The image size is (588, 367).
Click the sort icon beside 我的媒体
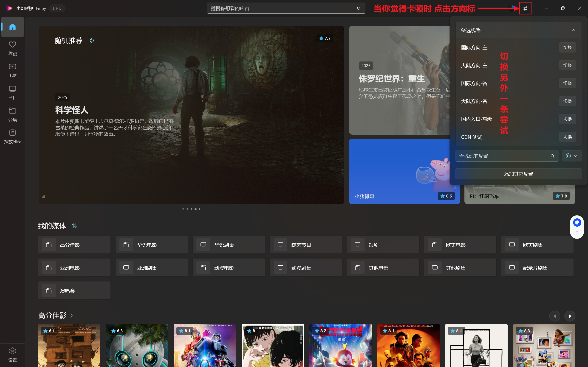tap(75, 226)
